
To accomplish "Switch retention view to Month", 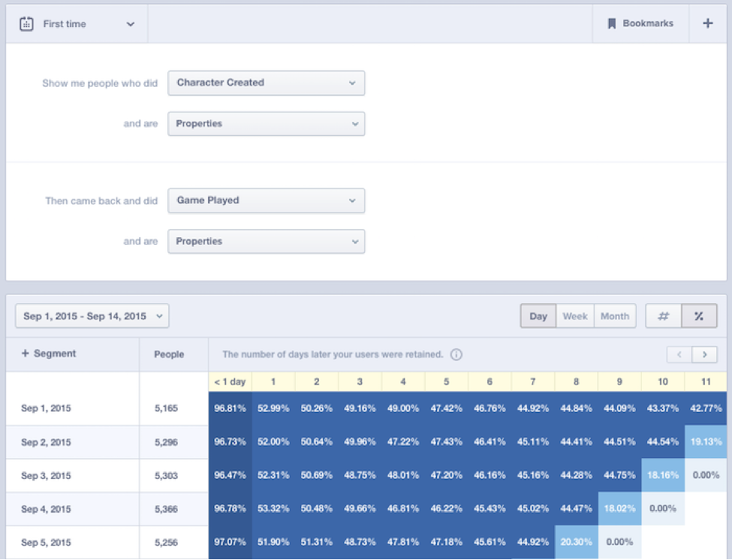I will pos(615,315).
